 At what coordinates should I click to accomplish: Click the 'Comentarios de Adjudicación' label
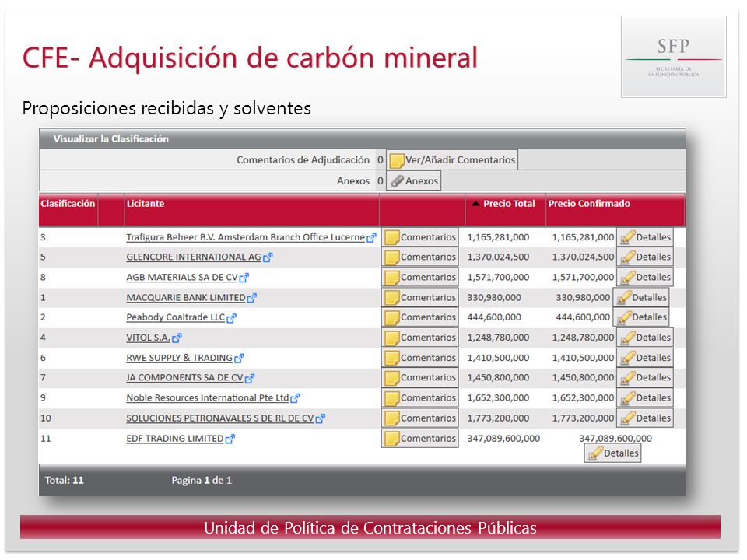pos(303,160)
